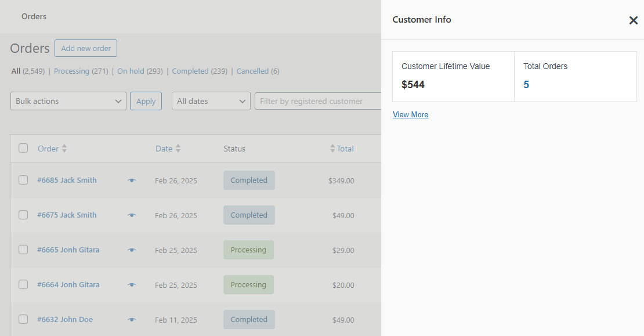Preview order #6675 Jack Smith eye icon
This screenshot has width=644, height=336.
pos(132,215)
